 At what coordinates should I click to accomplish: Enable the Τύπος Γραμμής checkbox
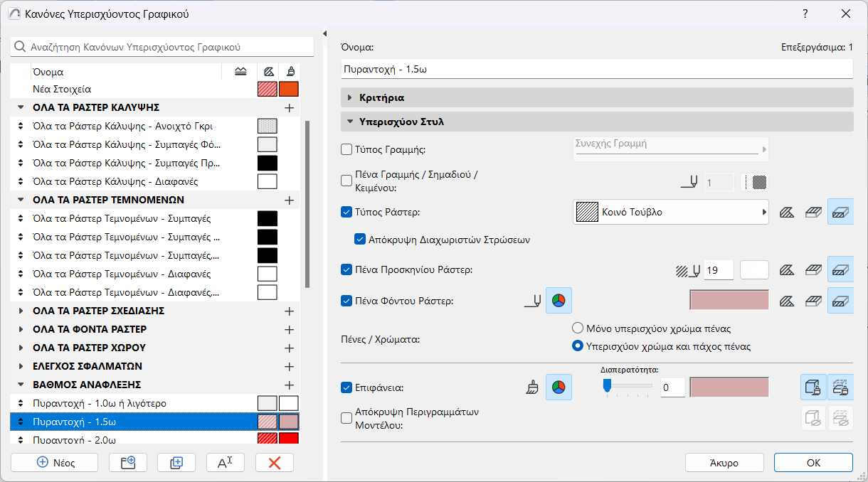[x=346, y=149]
